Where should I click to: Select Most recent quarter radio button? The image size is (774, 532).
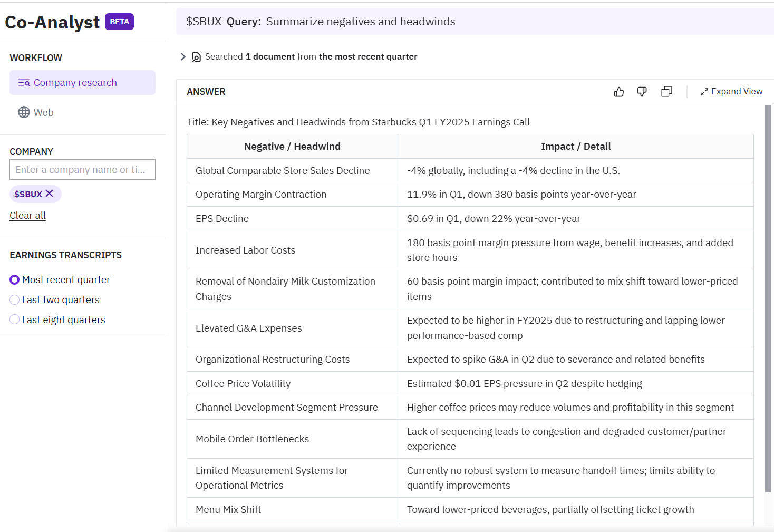tap(15, 280)
